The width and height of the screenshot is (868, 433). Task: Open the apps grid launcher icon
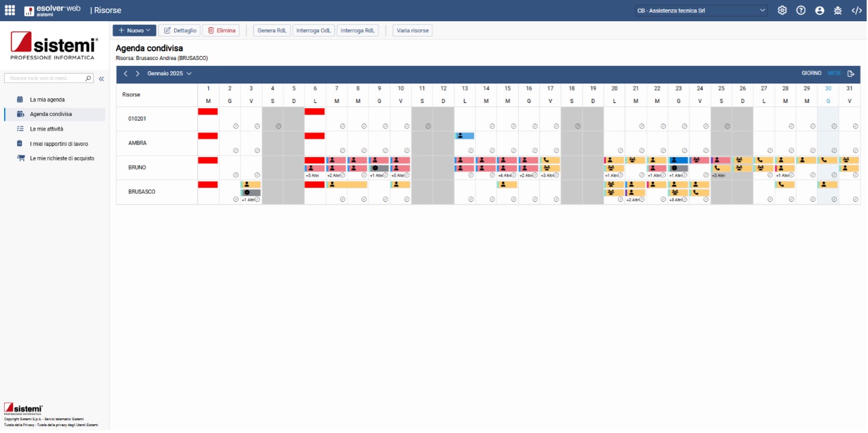click(10, 11)
